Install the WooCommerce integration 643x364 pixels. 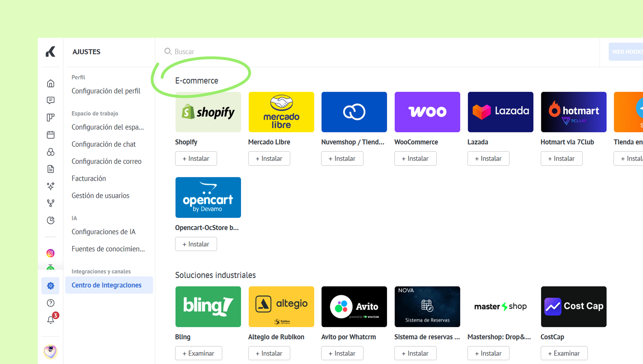coord(415,159)
